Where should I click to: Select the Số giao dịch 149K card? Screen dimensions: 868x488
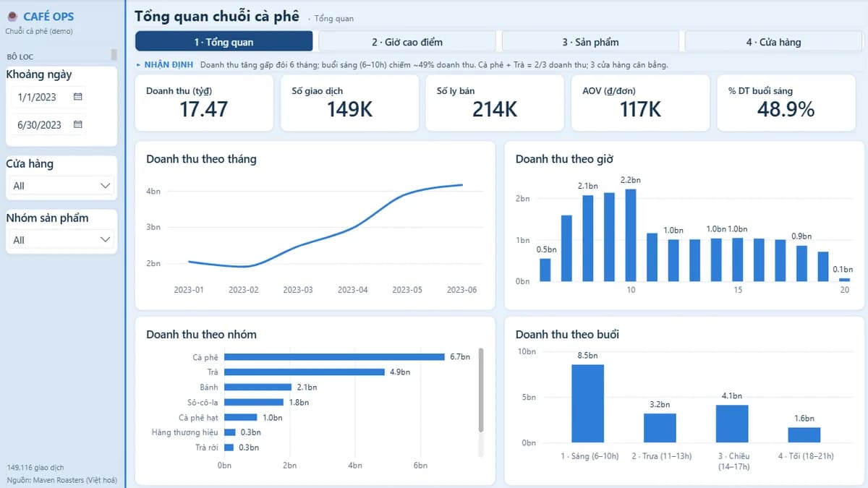coord(349,103)
